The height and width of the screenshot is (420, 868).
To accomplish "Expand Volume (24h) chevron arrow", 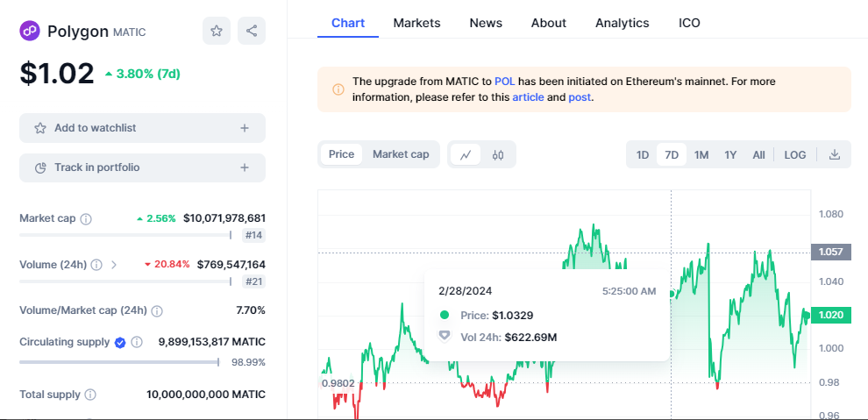I will coord(114,265).
